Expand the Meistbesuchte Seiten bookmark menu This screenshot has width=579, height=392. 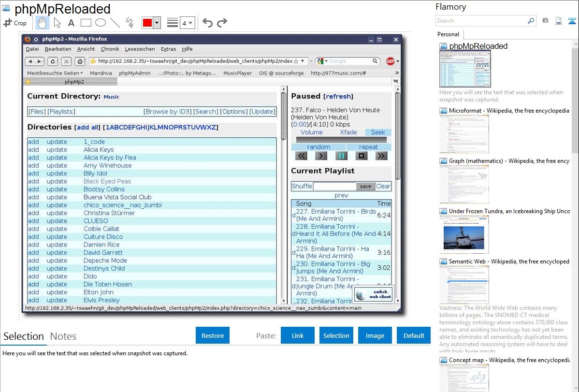coord(55,73)
